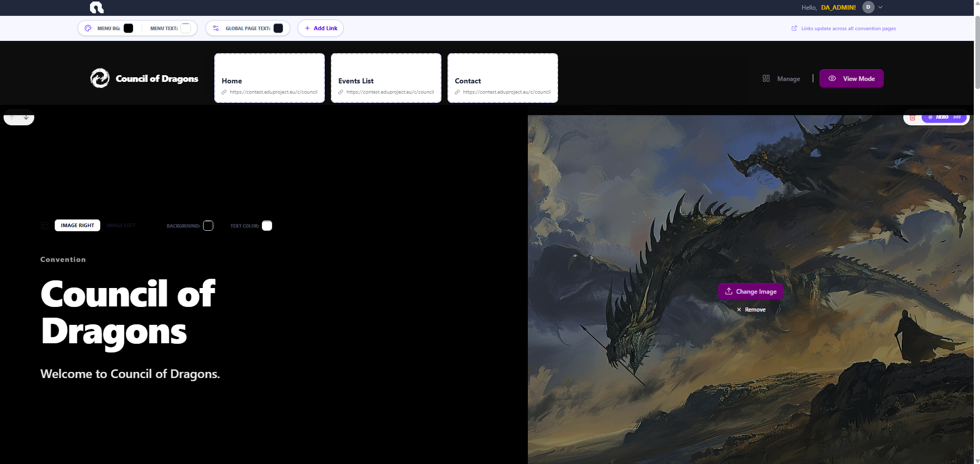The height and width of the screenshot is (464, 980).
Task: Select the layout icon next to IMAGE RIGHT
Action: coord(44,225)
